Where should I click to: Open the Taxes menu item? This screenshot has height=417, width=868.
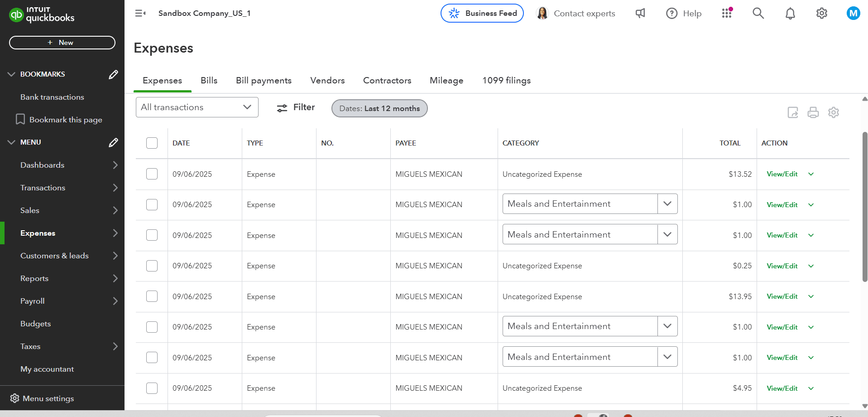(30, 346)
